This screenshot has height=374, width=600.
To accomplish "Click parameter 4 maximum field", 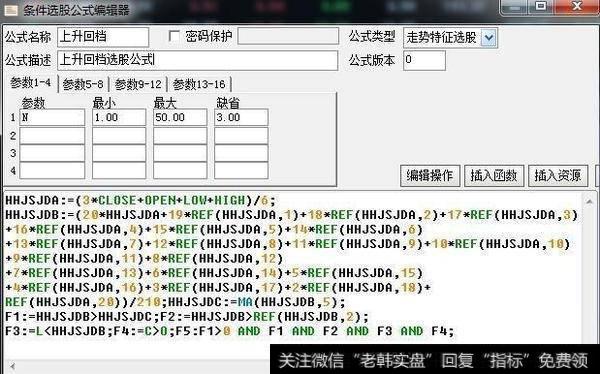I will point(180,170).
